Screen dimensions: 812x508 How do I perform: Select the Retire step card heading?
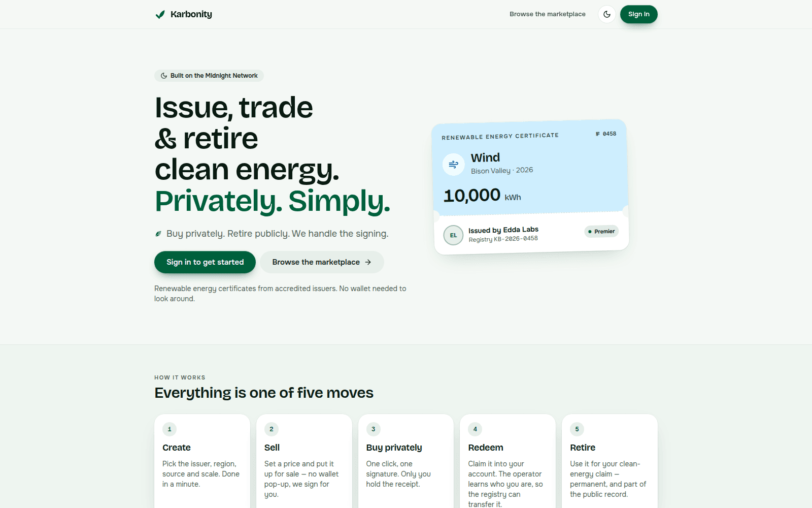click(583, 448)
